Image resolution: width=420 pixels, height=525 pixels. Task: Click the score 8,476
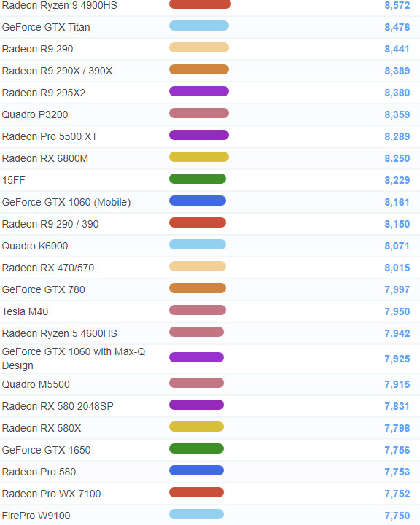click(x=397, y=27)
